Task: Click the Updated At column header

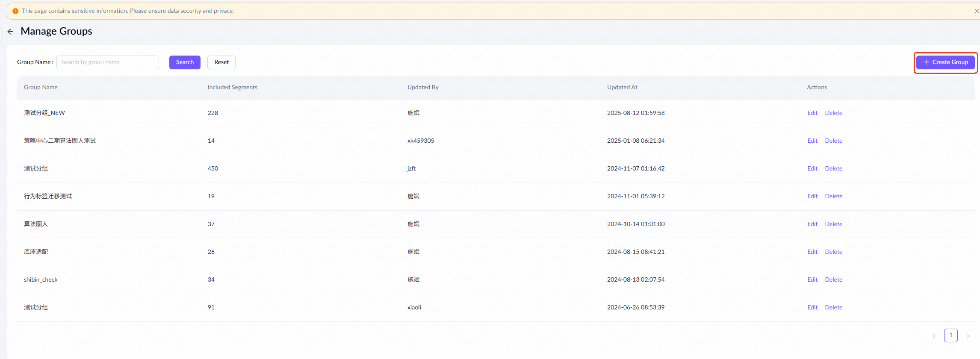Action: (622, 88)
